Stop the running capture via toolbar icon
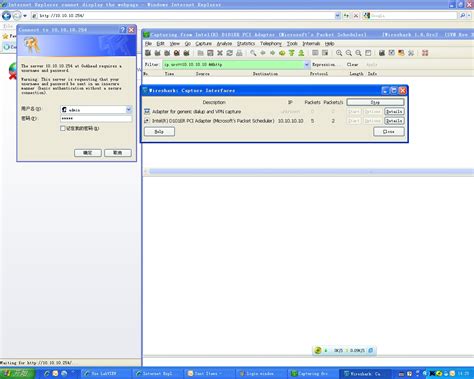This screenshot has width=474, height=379. (x=177, y=53)
